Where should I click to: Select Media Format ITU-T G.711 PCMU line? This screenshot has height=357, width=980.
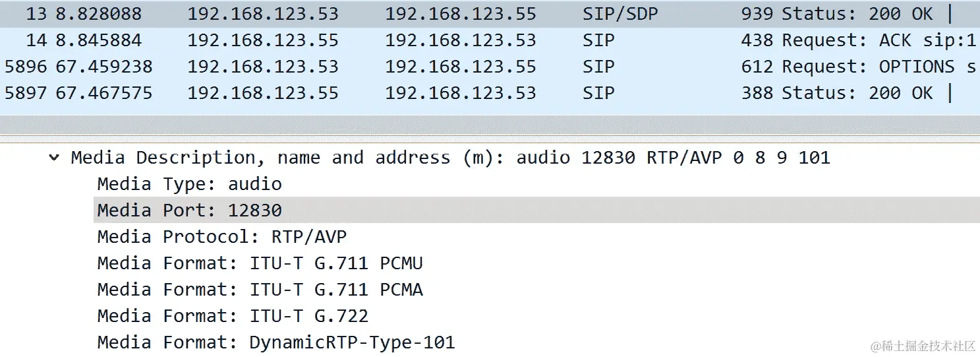[260, 263]
